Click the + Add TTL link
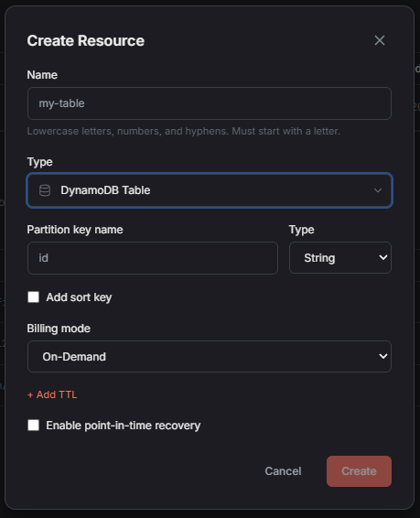Screen dimensions: 420x518 (x=52, y=394)
